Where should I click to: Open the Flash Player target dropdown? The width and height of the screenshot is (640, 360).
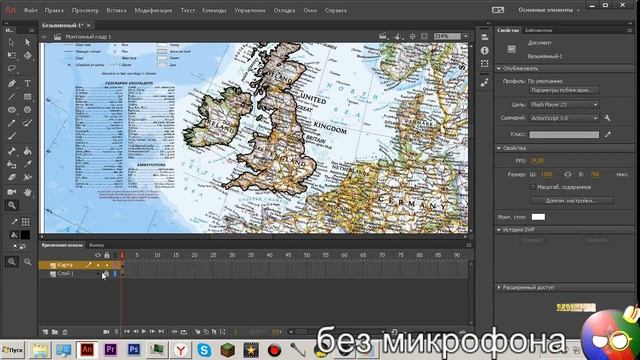pos(564,105)
